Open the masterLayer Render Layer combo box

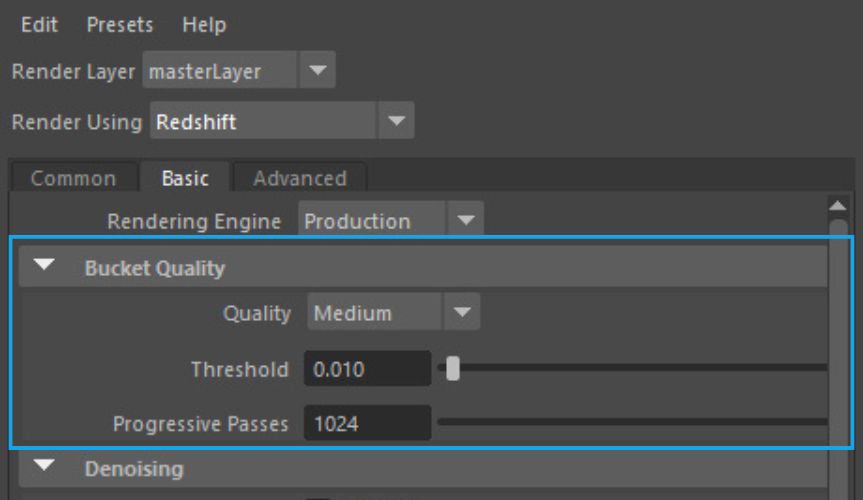coord(220,71)
